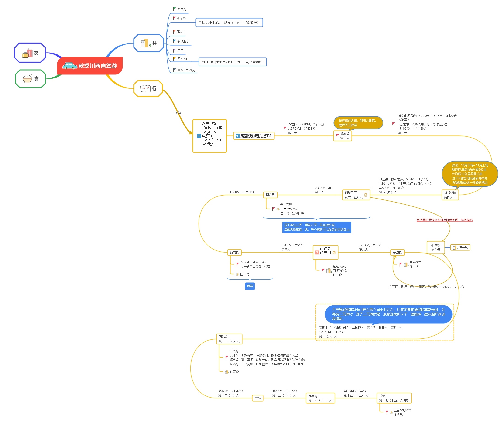Open red underlined 色达县 closed notice link

pos(445,220)
